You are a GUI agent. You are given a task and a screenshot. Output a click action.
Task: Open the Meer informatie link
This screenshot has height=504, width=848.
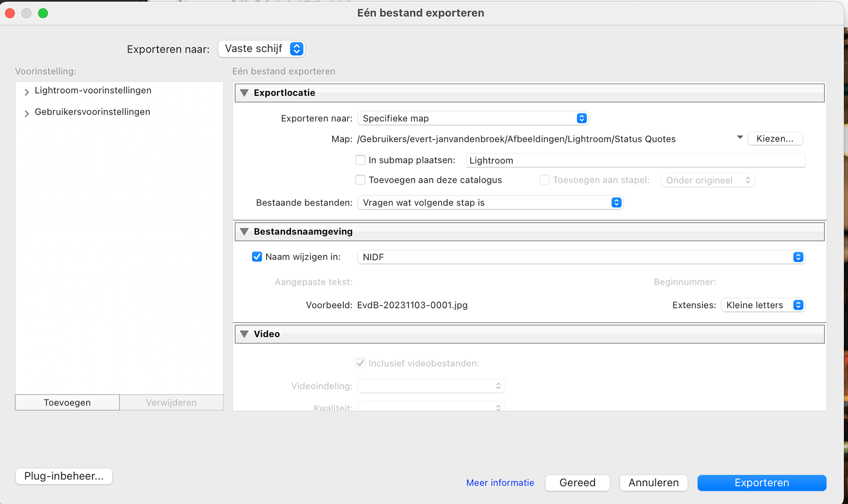500,483
